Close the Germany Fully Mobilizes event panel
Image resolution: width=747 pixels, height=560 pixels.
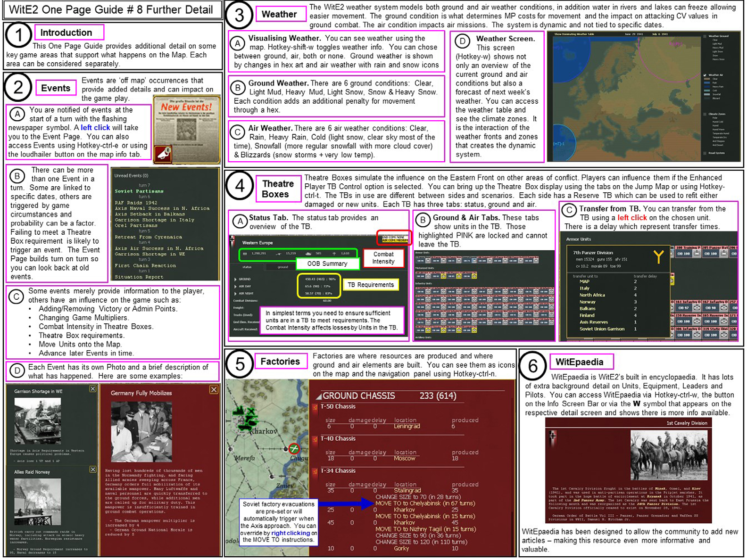pos(214,389)
